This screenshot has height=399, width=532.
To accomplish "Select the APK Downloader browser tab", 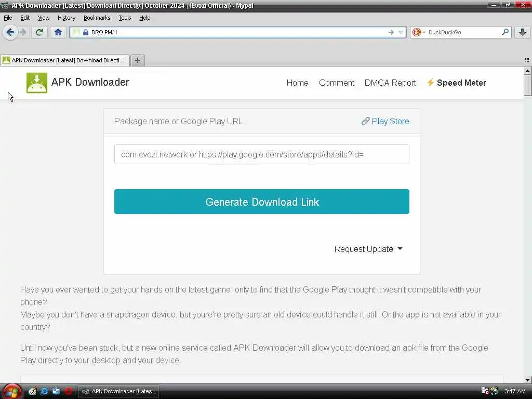I will 64,60.
